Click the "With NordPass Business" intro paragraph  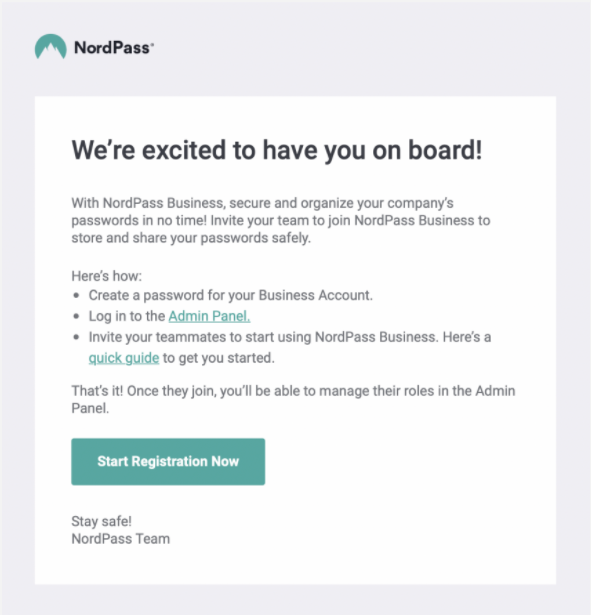[281, 220]
